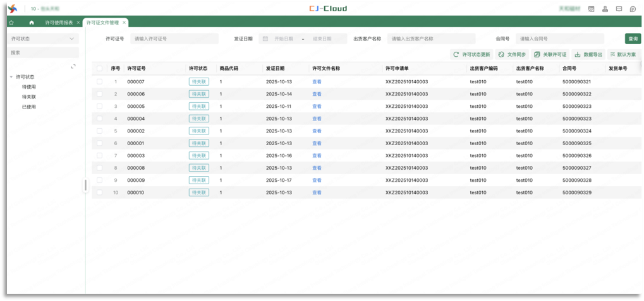Click the 文件同步 sync button
This screenshot has width=644, height=301.
512,55
